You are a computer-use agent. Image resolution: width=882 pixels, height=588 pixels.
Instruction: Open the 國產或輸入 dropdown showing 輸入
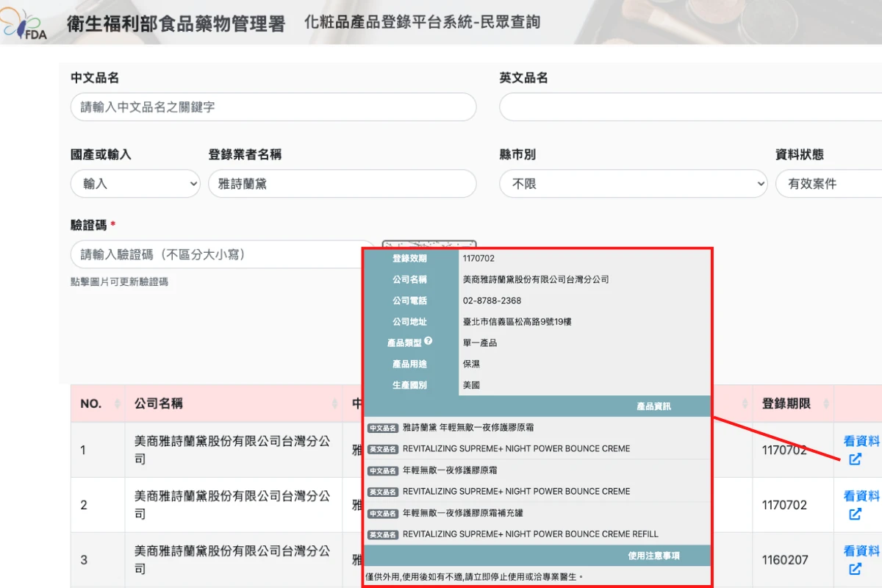pyautogui.click(x=135, y=184)
